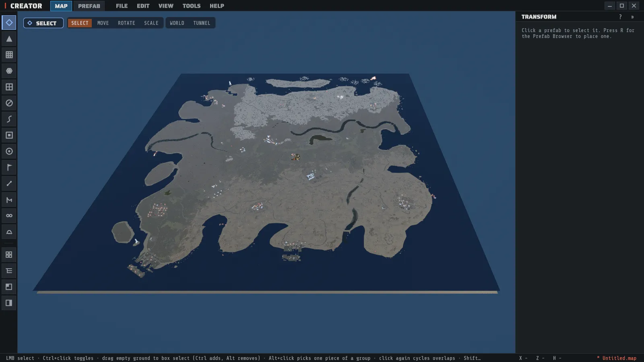The image size is (644, 362).
Task: Select the S-curve path tool
Action: click(x=9, y=119)
